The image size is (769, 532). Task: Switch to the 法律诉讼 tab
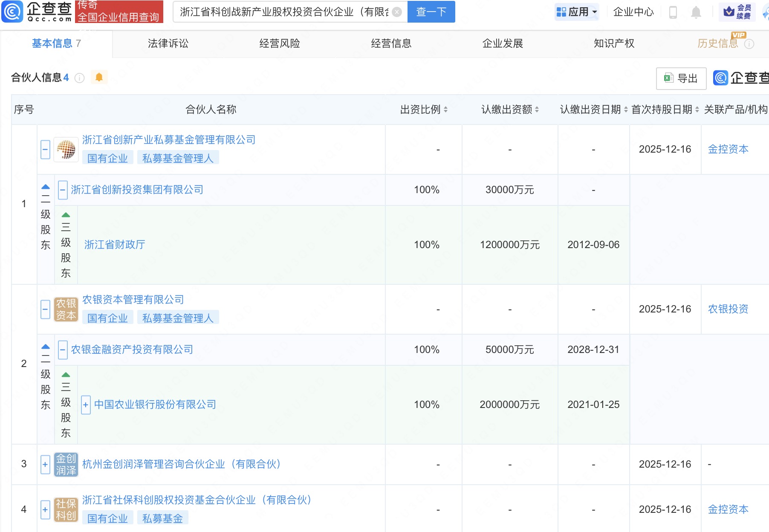(168, 43)
